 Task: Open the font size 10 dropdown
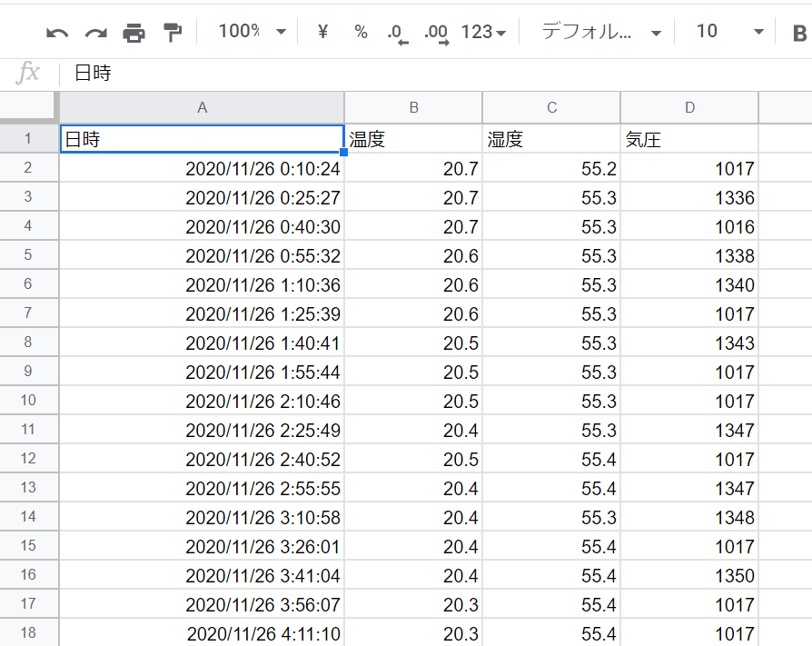coord(729,32)
